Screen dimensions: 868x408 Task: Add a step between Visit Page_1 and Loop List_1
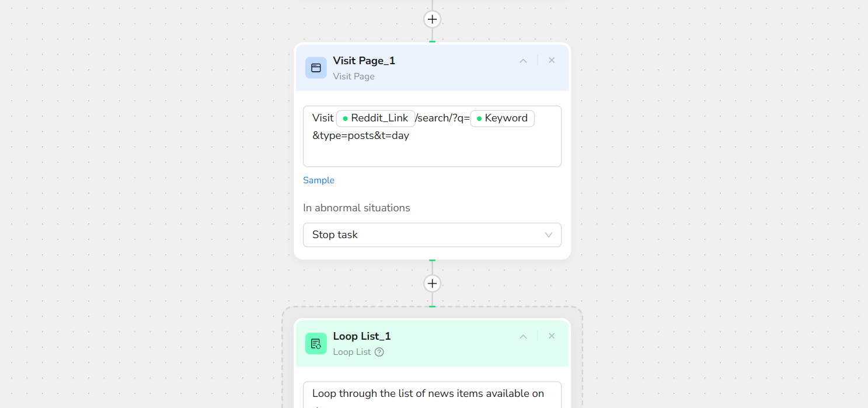coord(432,284)
